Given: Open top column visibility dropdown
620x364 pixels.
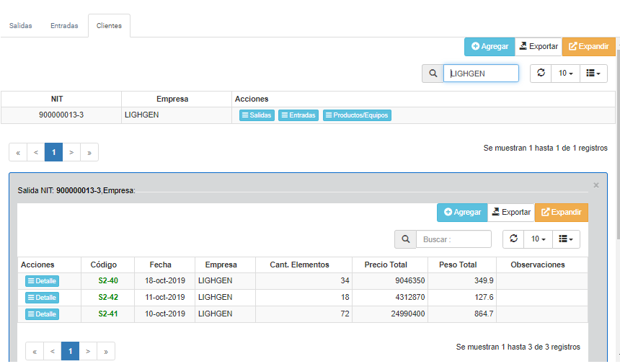Looking at the screenshot, I should tap(593, 74).
